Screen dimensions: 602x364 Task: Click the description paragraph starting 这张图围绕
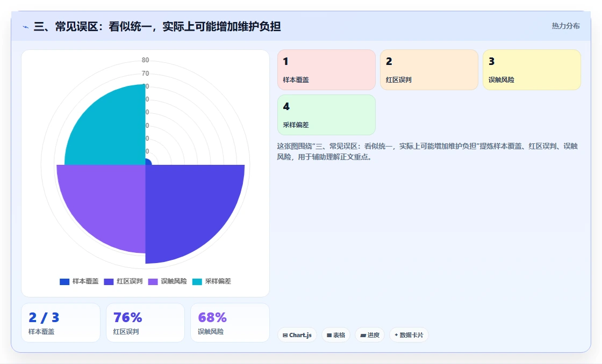point(427,151)
